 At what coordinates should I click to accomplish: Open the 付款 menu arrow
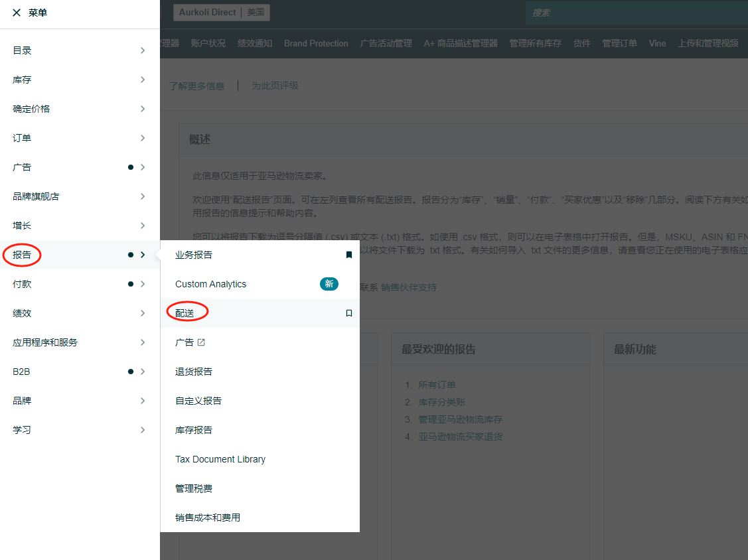tap(143, 284)
